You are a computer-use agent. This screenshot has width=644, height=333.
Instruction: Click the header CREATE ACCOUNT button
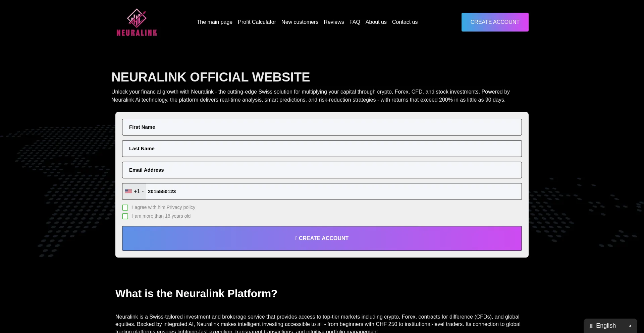(x=495, y=22)
